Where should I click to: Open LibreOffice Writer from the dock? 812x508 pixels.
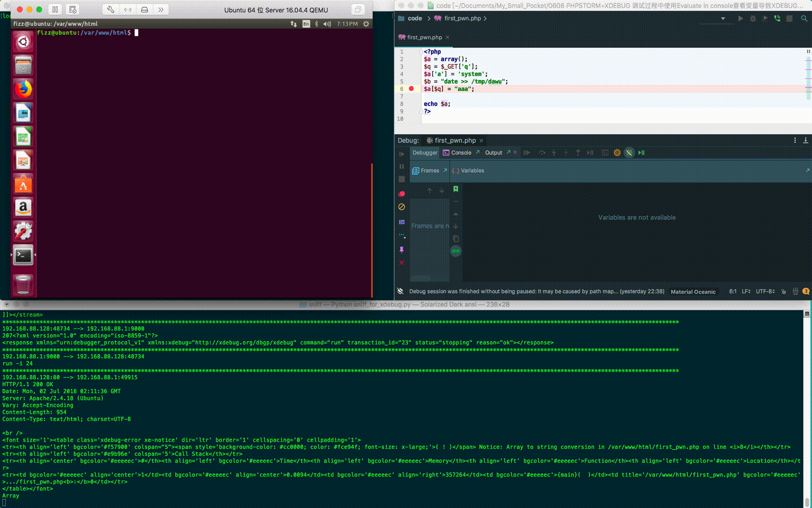(x=23, y=113)
